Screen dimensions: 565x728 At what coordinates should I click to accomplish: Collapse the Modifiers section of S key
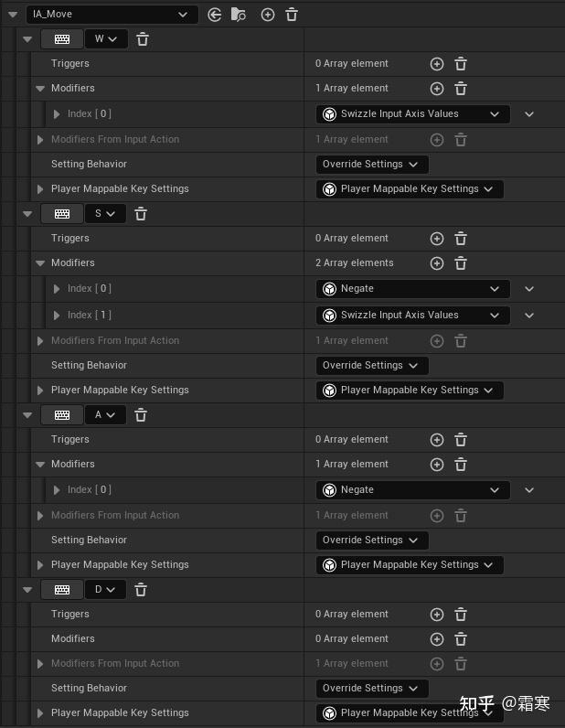40,263
